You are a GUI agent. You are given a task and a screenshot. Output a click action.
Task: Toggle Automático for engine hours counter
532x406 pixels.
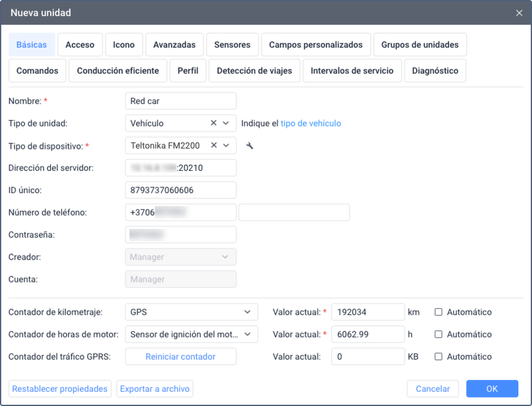[438, 334]
